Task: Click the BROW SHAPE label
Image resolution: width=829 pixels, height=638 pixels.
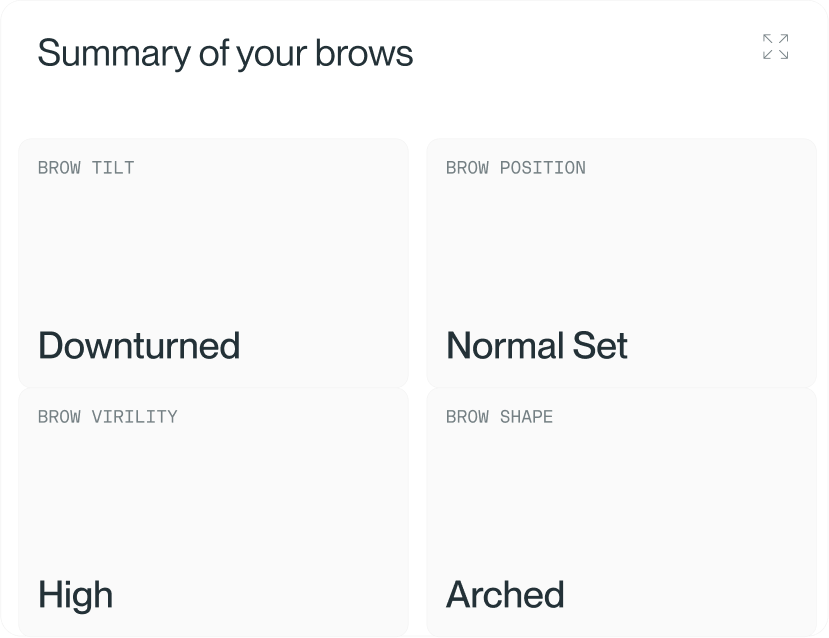Action: click(499, 417)
